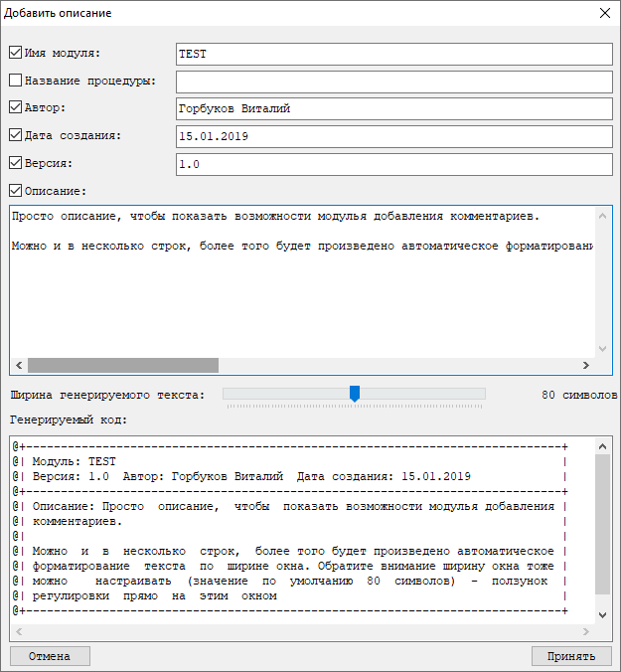621x672 pixels.
Task: Click generated line 'Модуль: TEST'
Action: pos(75,461)
